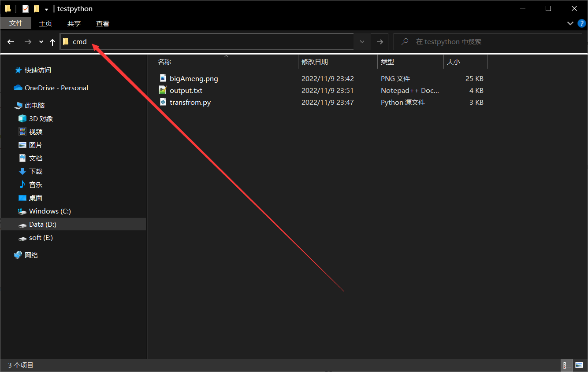The height and width of the screenshot is (372, 588).
Task: Click the Python 源文件 type cell
Action: [403, 103]
